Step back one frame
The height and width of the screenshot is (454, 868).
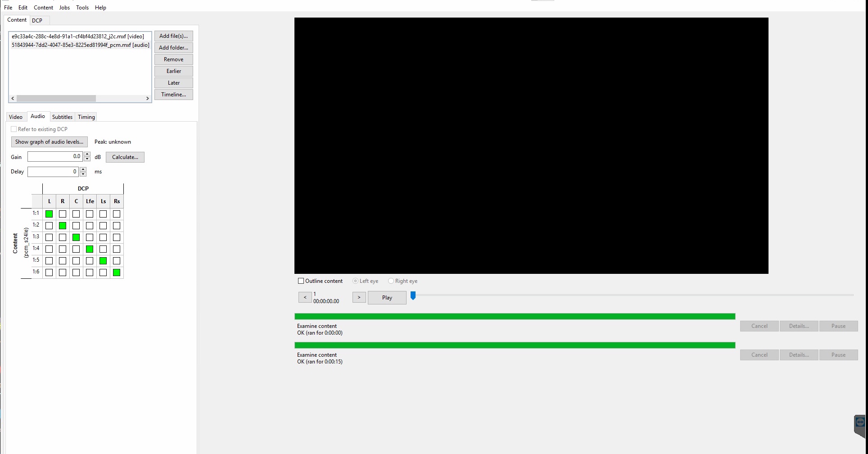point(305,297)
